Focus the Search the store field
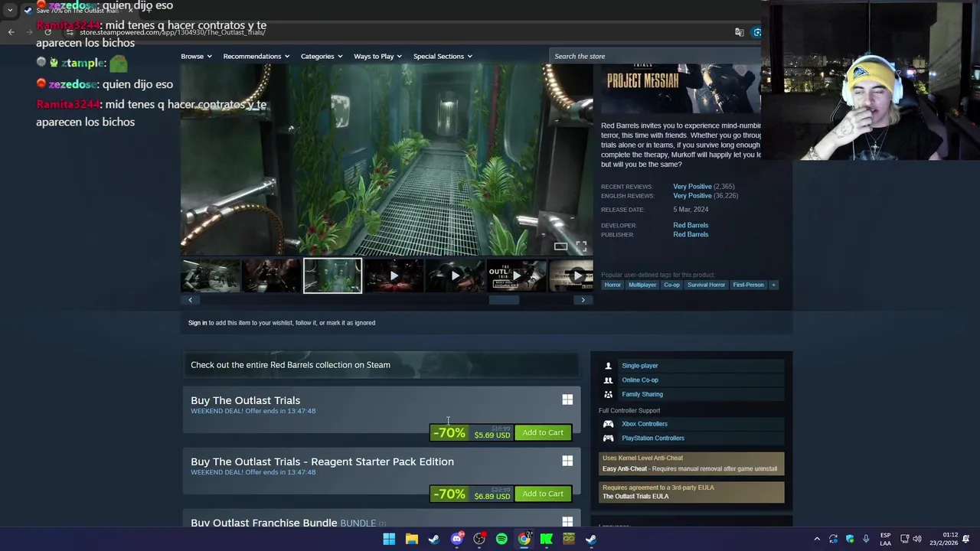 tap(655, 56)
